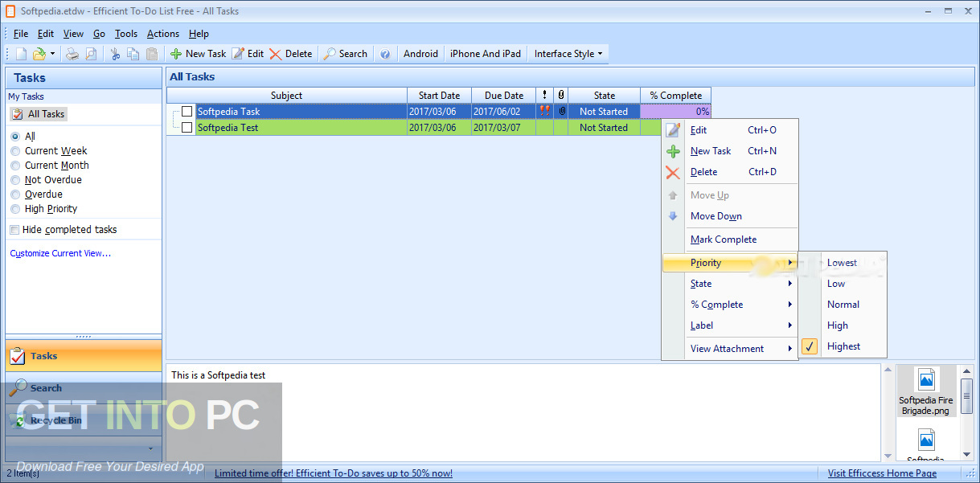
Task: Click the paste clipboard icon
Action: 152,54
